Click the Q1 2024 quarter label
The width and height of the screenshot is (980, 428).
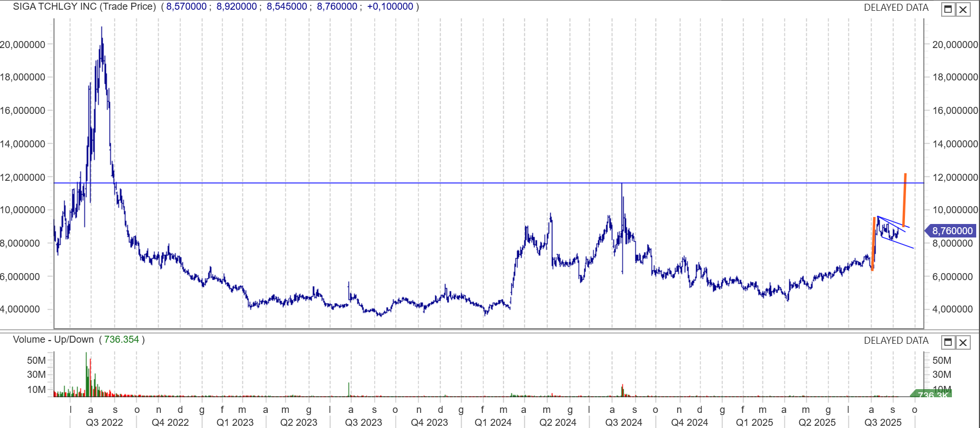pyautogui.click(x=493, y=423)
